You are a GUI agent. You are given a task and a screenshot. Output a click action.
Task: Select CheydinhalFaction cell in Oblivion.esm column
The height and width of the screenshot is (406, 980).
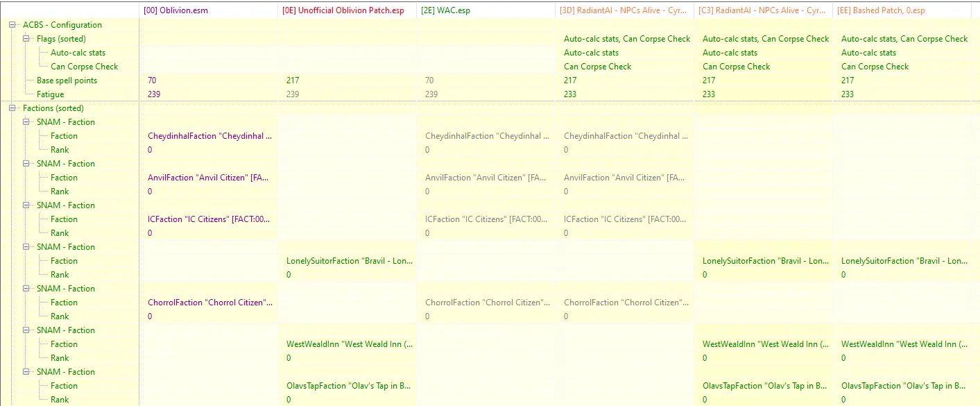209,136
